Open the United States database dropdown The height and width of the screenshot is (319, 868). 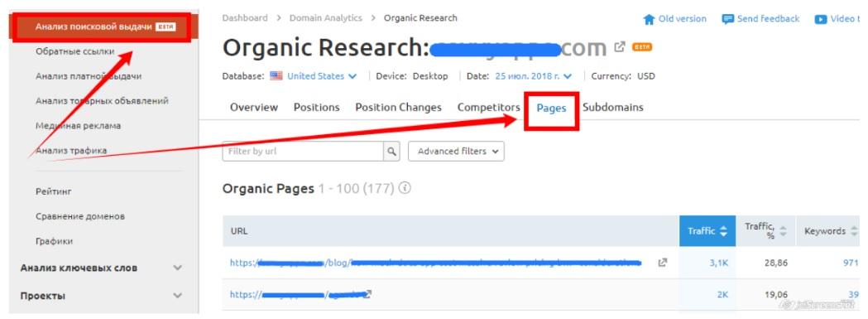click(x=322, y=76)
